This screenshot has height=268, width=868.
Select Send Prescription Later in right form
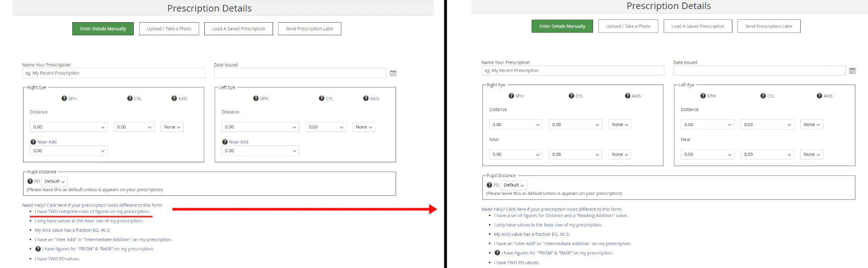[x=769, y=26]
